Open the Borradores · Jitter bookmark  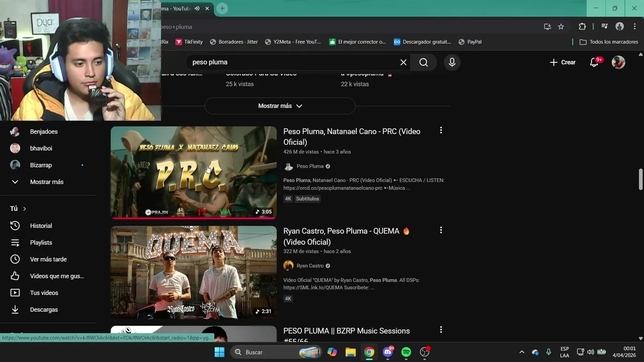(x=234, y=42)
